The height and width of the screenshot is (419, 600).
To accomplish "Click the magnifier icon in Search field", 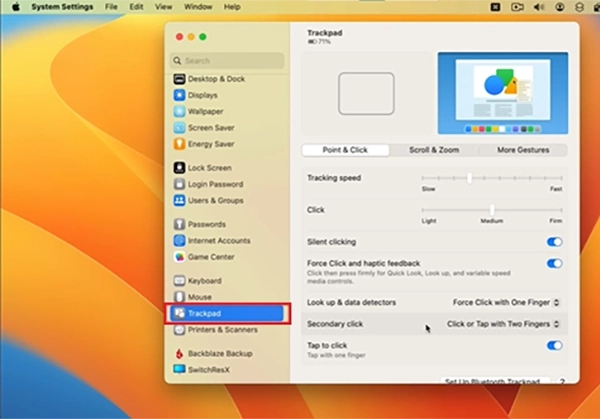I will pyautogui.click(x=177, y=60).
